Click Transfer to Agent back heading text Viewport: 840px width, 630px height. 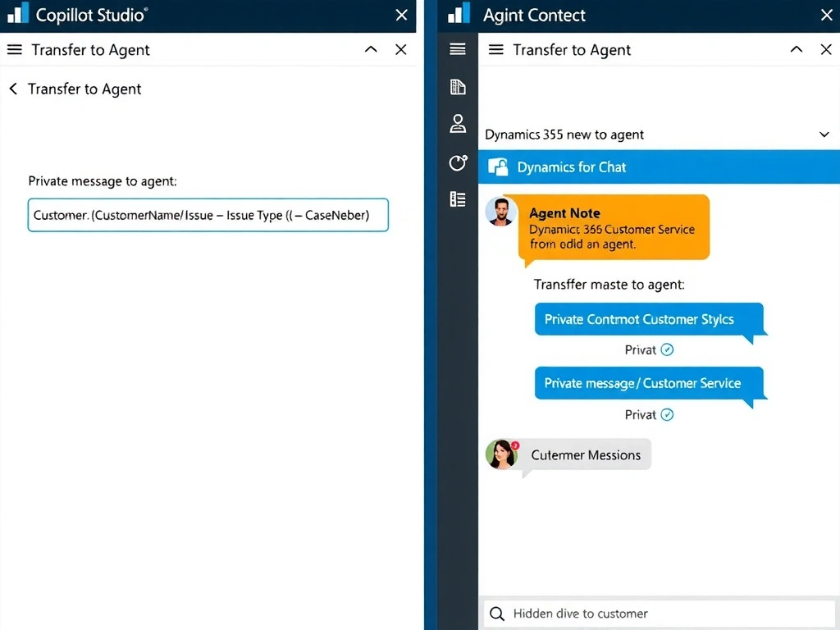[x=84, y=89]
